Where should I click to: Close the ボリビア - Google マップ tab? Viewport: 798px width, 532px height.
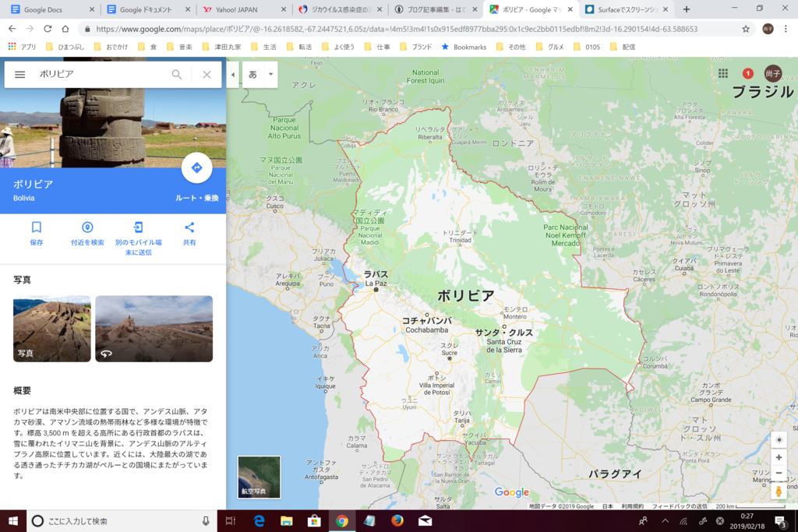coord(570,9)
